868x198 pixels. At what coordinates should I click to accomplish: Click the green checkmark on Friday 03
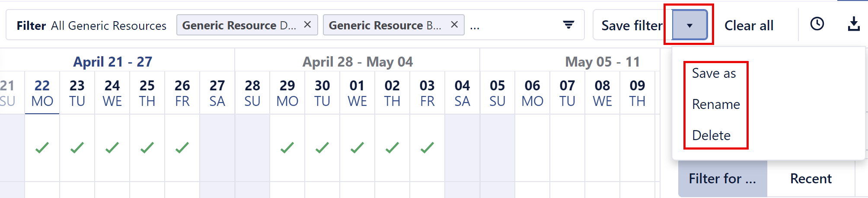(x=427, y=148)
